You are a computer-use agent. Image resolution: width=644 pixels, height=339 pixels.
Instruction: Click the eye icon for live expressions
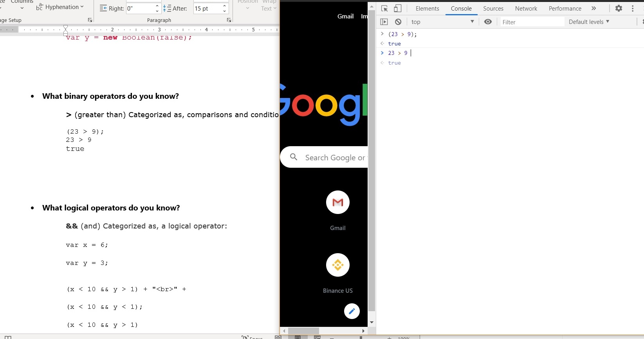coord(488,22)
